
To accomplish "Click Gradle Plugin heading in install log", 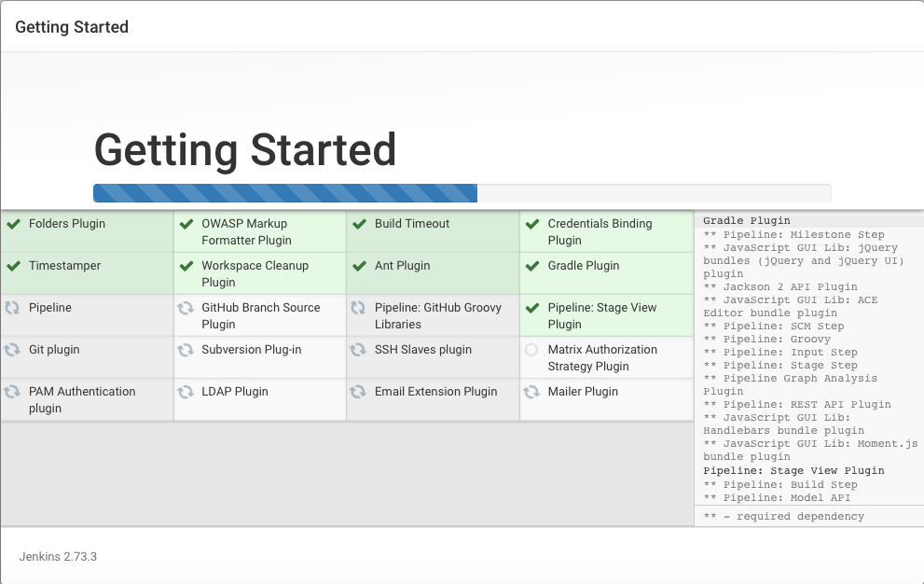I will [x=746, y=221].
